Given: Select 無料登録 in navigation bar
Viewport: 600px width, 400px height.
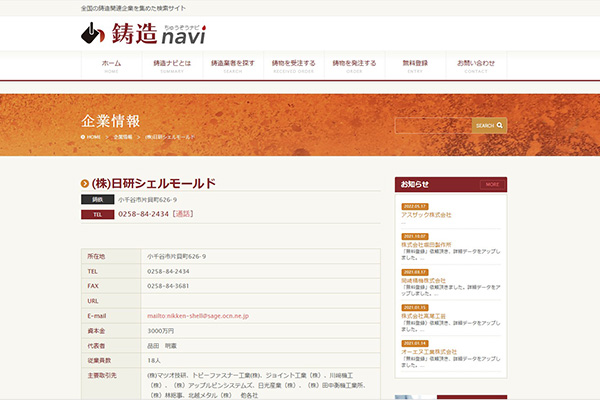Looking at the screenshot, I should coord(414,66).
